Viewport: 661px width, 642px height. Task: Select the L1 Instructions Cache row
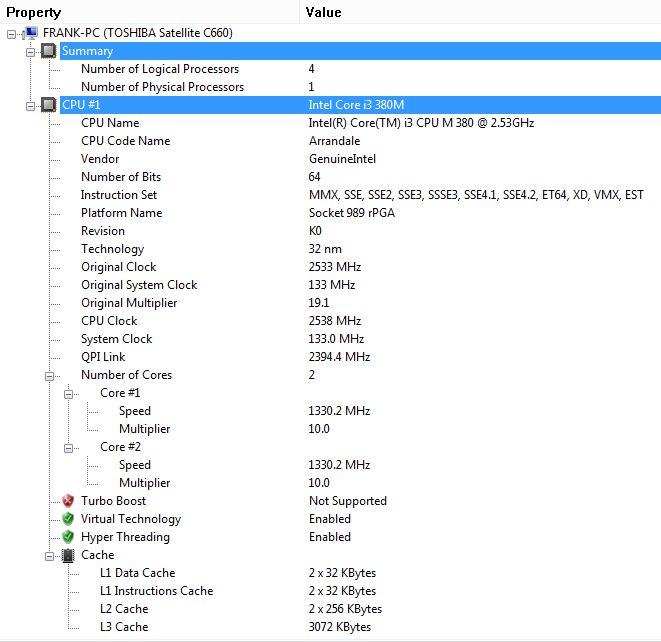point(330,591)
